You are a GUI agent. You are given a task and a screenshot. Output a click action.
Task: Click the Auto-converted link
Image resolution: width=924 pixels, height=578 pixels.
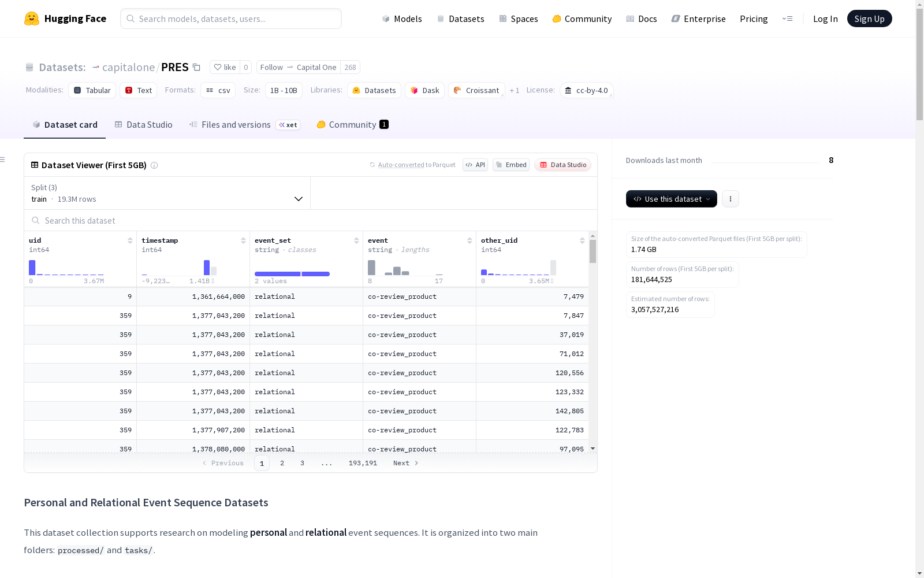(401, 165)
